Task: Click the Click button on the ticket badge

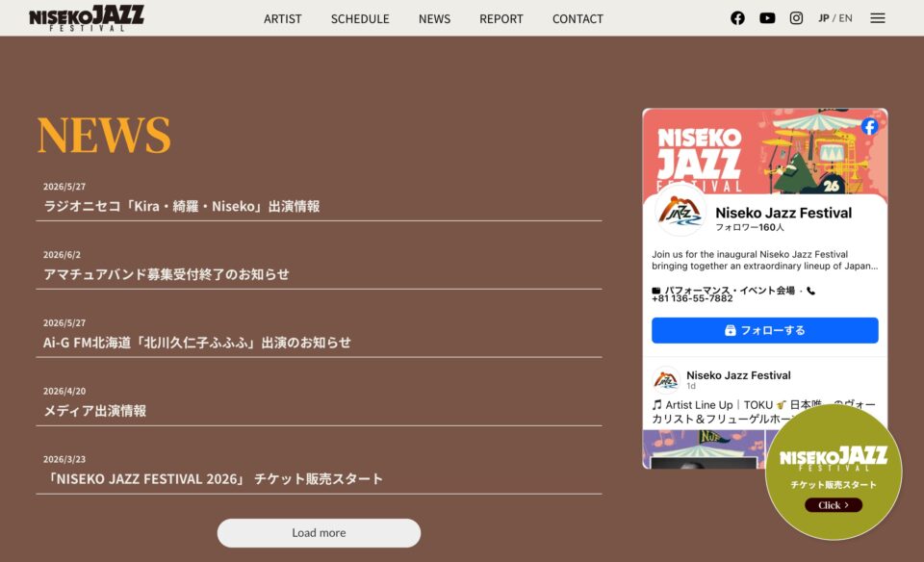Action: pos(834,505)
